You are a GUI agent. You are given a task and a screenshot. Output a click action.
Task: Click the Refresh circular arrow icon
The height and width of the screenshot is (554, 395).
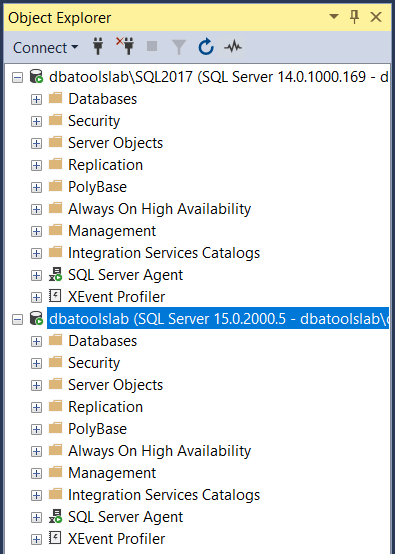point(206,47)
